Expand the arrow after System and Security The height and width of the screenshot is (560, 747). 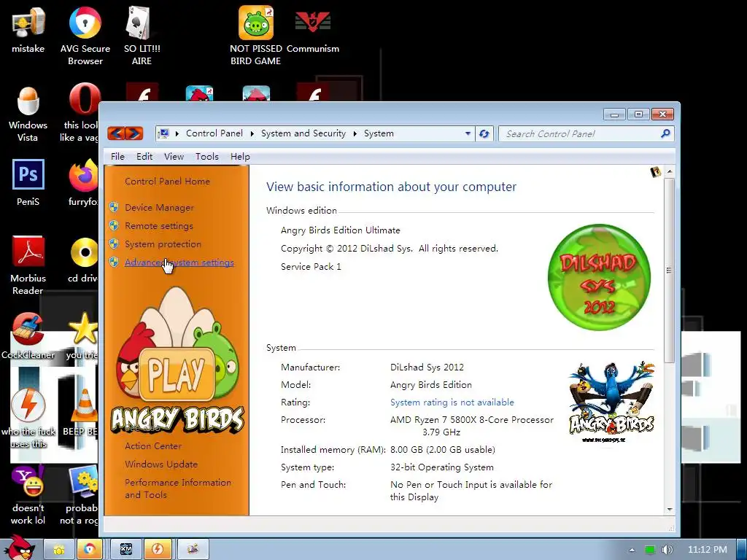[355, 134]
